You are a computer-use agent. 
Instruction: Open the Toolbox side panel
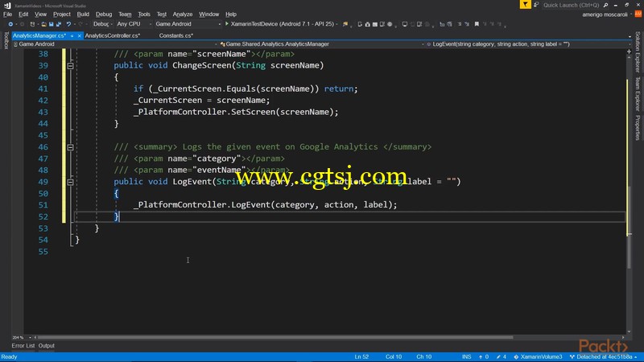6,41
